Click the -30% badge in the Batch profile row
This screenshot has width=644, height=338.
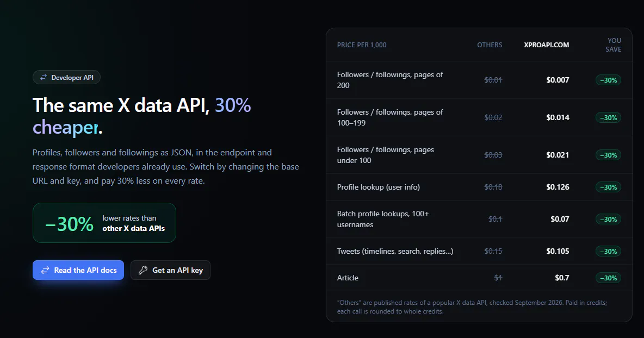coord(608,219)
